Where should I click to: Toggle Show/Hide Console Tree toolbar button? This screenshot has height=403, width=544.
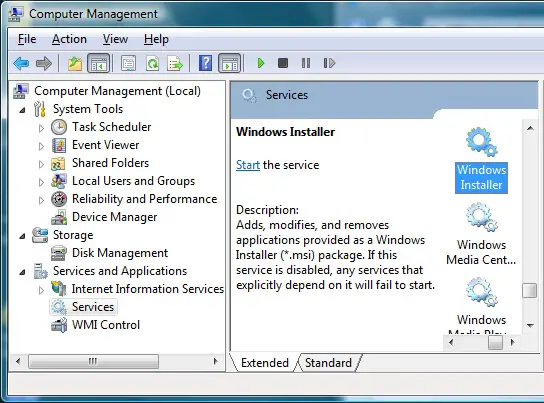[99, 63]
